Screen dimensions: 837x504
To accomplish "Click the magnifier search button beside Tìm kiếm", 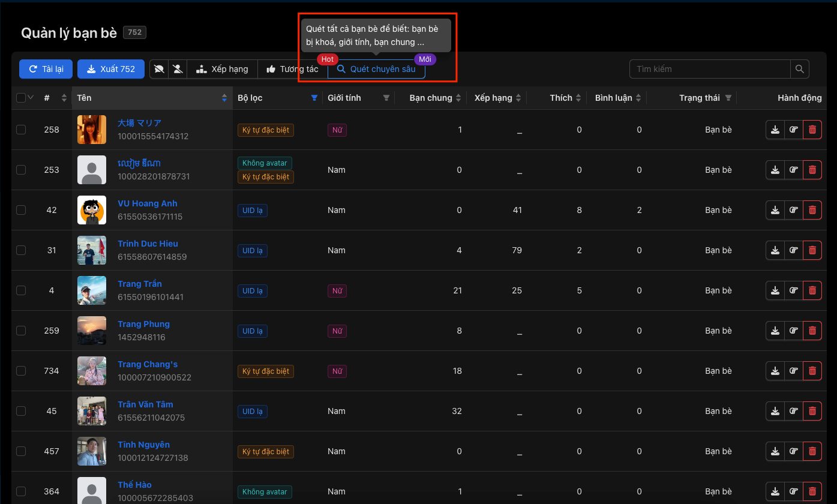I will point(799,69).
